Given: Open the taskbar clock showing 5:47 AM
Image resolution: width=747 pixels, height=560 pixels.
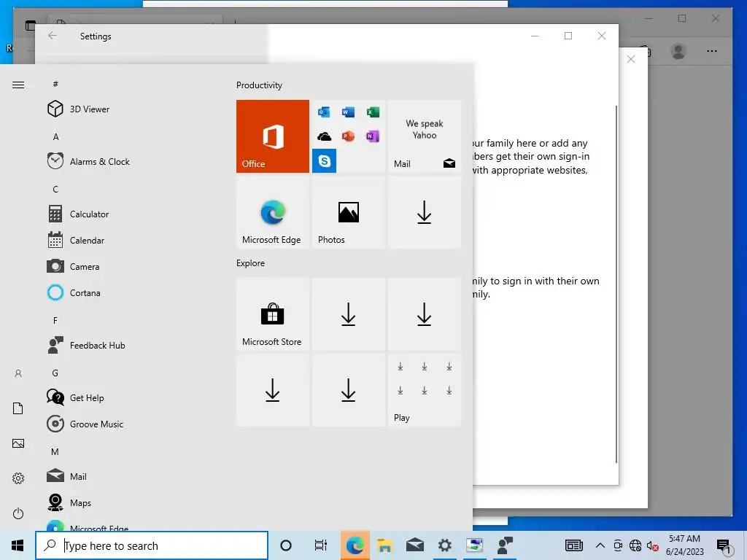Looking at the screenshot, I should pos(684,545).
